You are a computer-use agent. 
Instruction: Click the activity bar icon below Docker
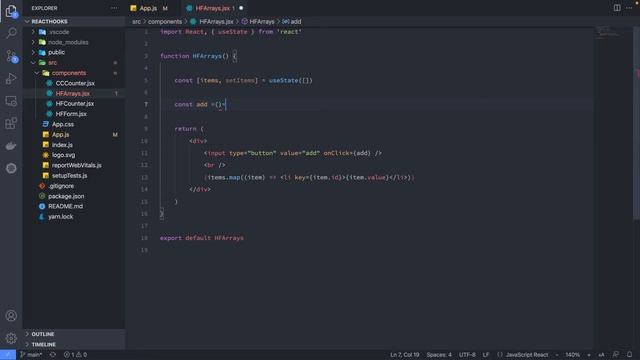11,168
